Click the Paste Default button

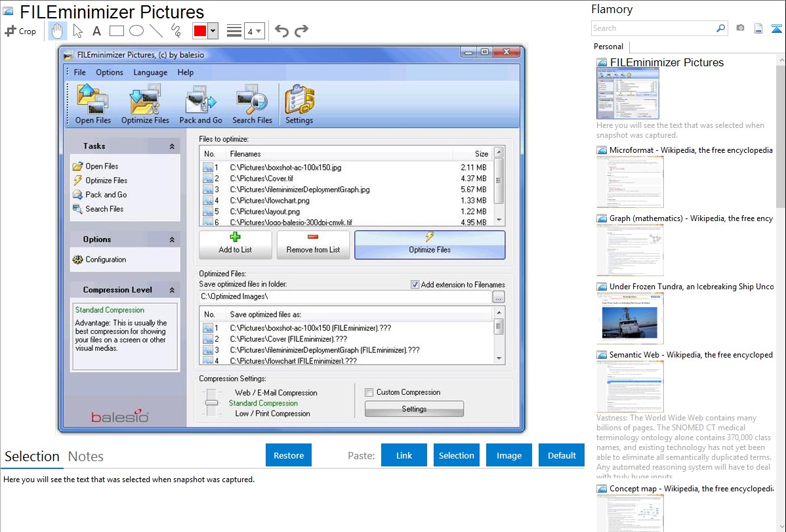coord(562,455)
